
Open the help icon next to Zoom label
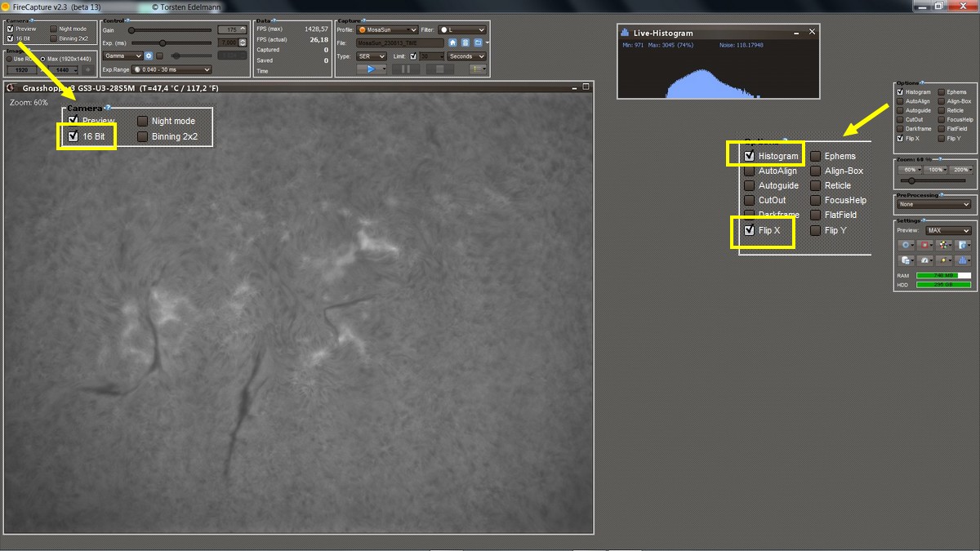click(x=938, y=160)
